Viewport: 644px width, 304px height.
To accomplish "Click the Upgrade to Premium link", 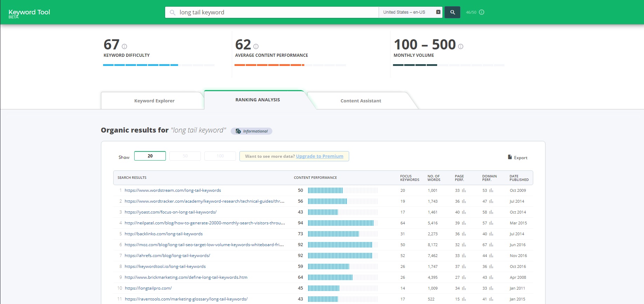I will 319,156.
